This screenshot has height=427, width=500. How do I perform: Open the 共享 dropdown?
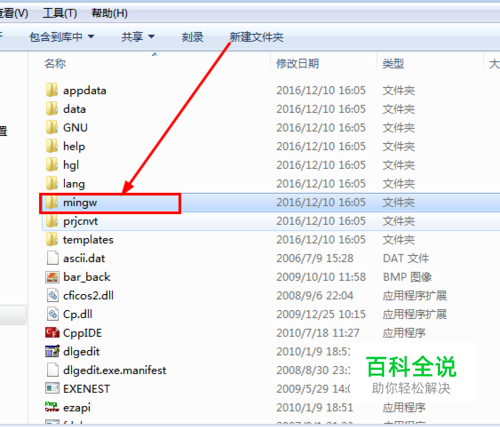click(138, 37)
